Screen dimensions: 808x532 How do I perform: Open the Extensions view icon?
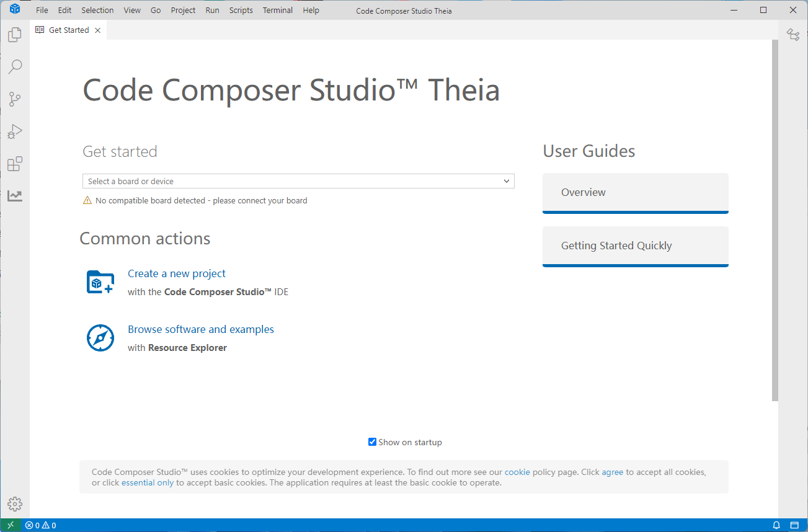coord(15,164)
